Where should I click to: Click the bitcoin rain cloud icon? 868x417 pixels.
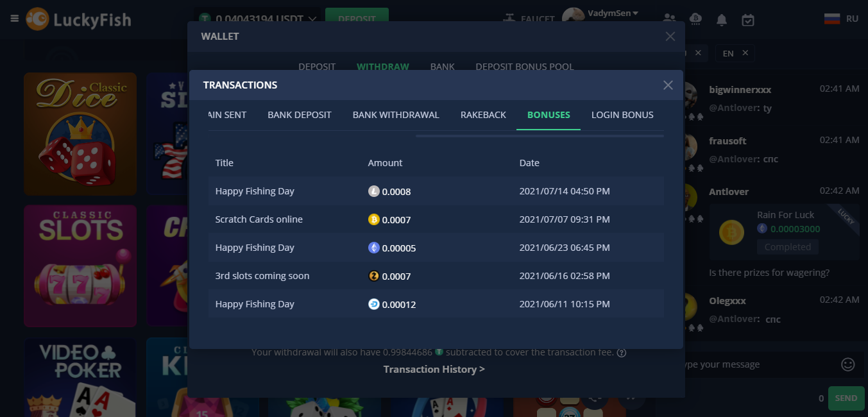tap(695, 19)
